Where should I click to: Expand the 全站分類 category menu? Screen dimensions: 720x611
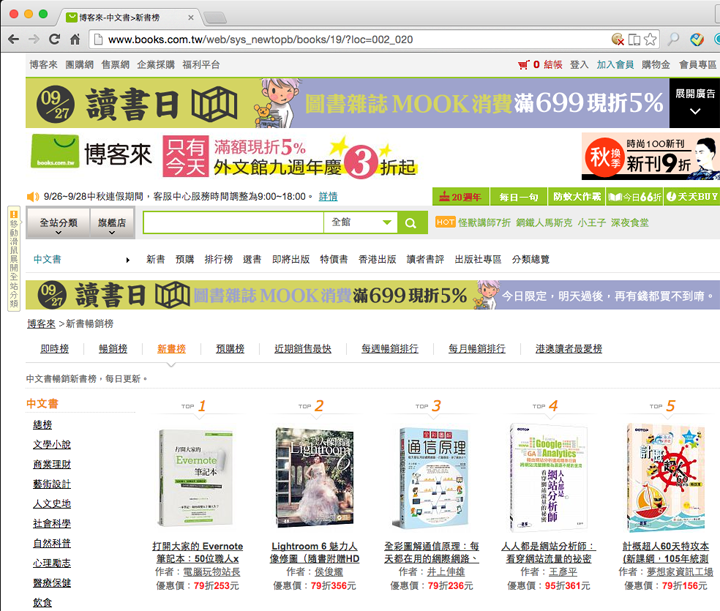coord(58,223)
